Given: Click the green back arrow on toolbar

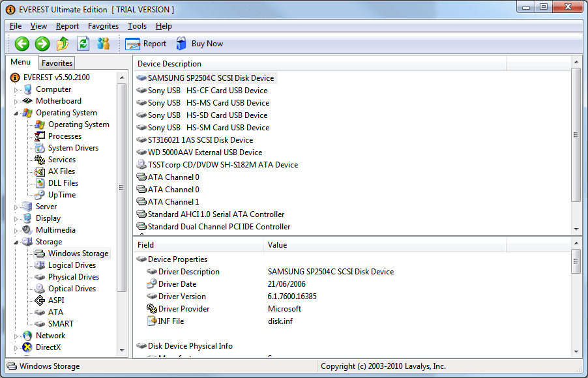Looking at the screenshot, I should [22, 43].
